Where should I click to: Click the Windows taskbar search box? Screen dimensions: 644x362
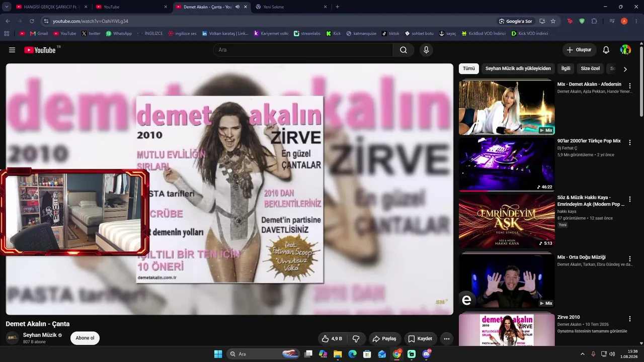pyautogui.click(x=264, y=354)
